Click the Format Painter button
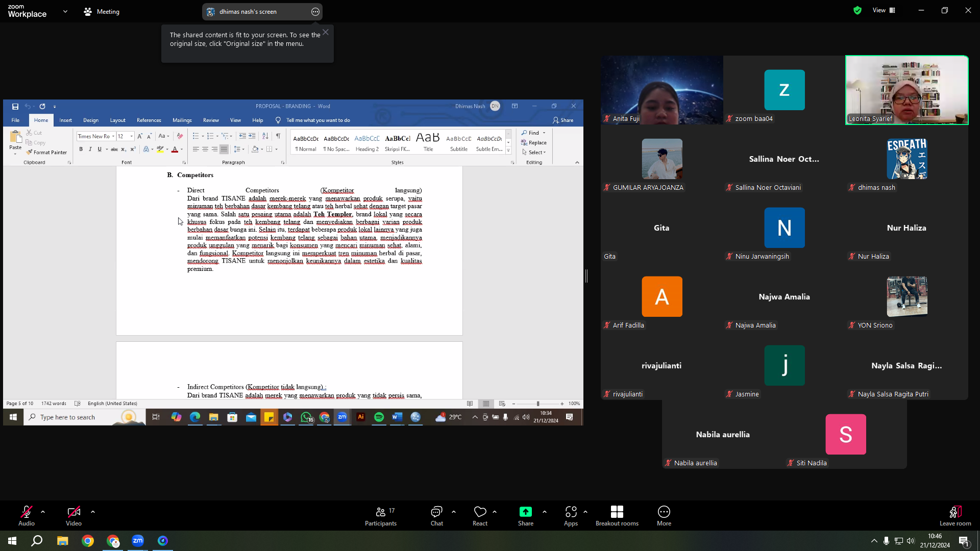Image resolution: width=980 pixels, height=551 pixels. pyautogui.click(x=46, y=152)
